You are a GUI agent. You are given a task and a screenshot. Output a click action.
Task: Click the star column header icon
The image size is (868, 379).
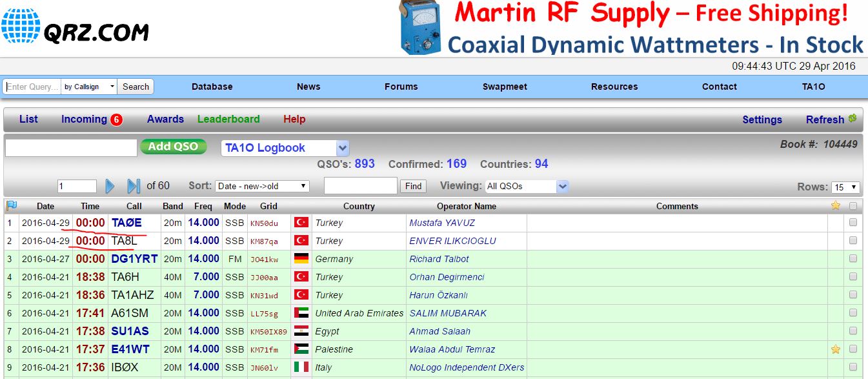click(x=836, y=206)
